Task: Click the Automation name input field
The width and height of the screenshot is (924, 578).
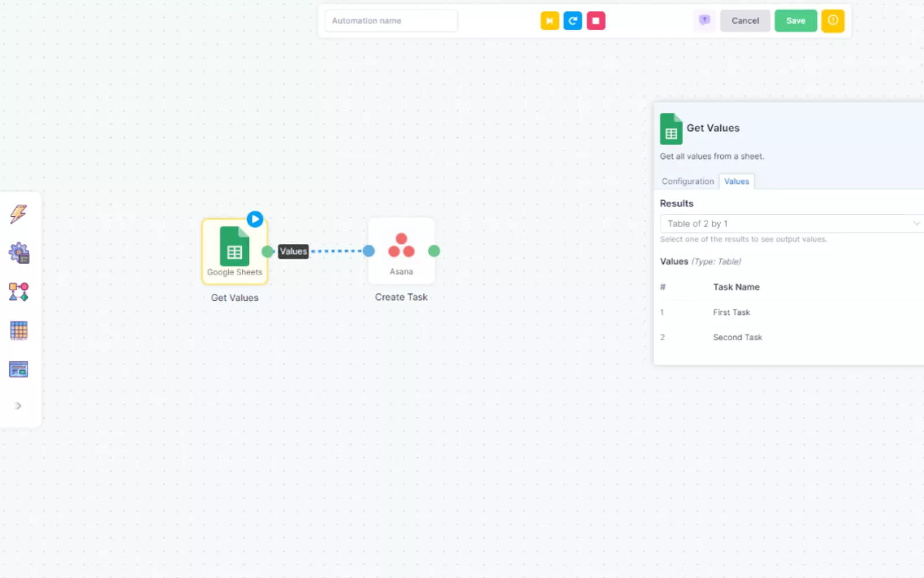Action: pos(391,21)
